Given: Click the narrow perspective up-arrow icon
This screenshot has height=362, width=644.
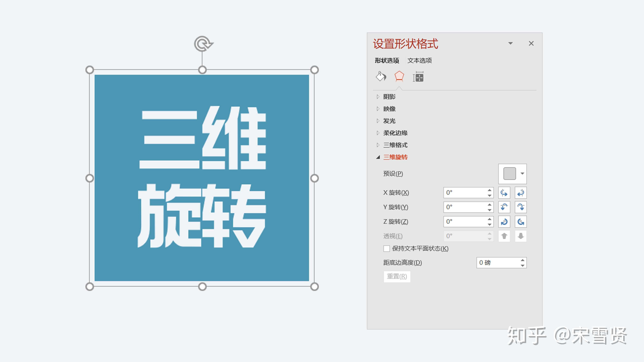Looking at the screenshot, I should [x=504, y=236].
